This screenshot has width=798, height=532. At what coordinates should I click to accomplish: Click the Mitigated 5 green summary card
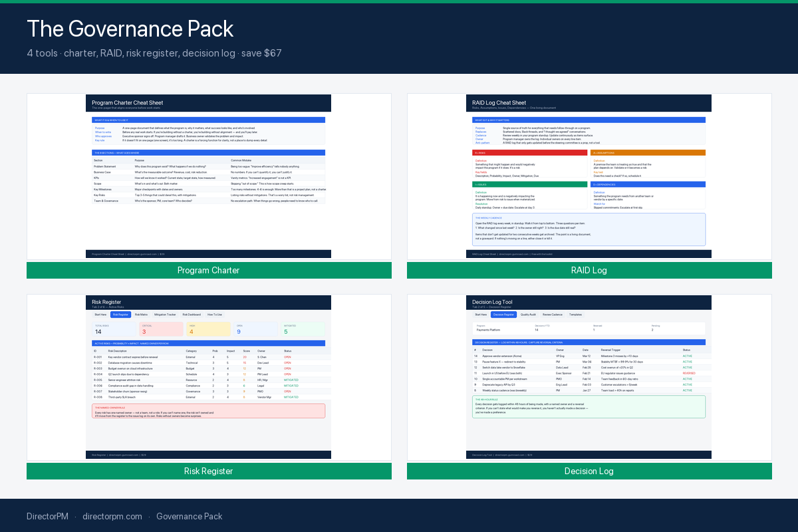click(303, 329)
